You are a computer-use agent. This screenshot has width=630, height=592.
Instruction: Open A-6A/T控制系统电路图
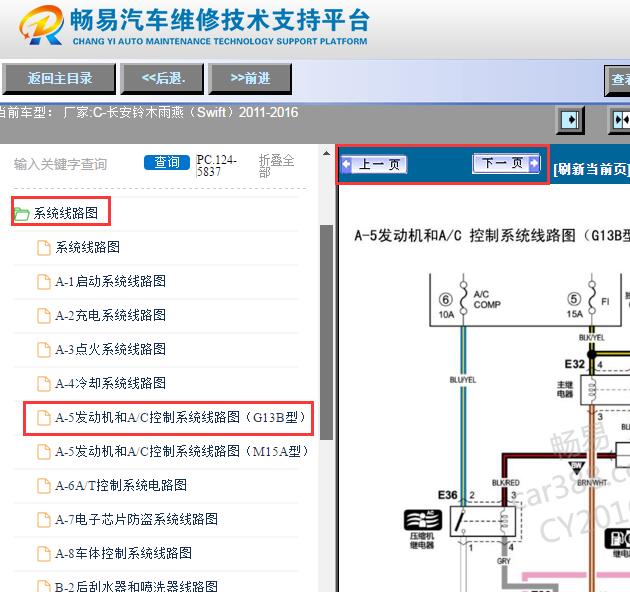click(x=121, y=485)
